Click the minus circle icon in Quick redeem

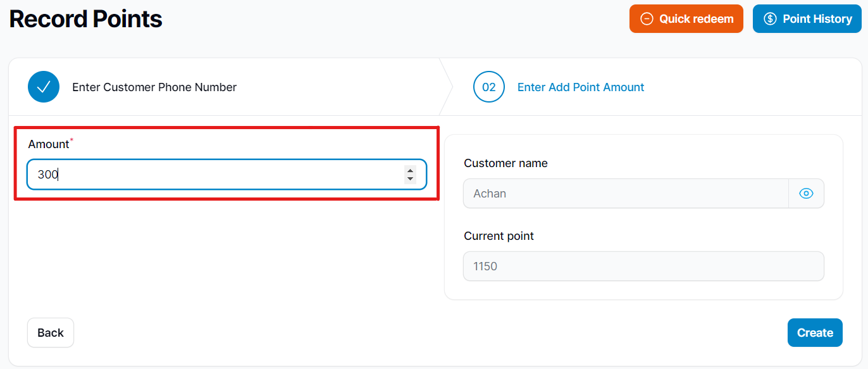tap(647, 19)
